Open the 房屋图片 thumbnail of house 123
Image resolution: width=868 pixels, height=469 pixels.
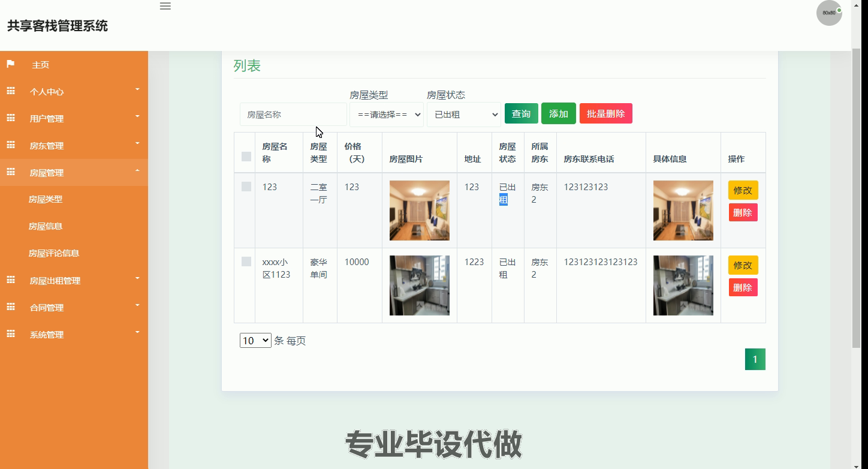(x=420, y=211)
